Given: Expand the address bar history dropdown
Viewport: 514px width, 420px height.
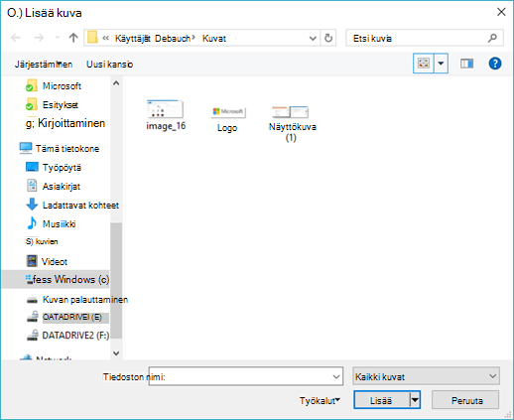Looking at the screenshot, I should pos(313,39).
